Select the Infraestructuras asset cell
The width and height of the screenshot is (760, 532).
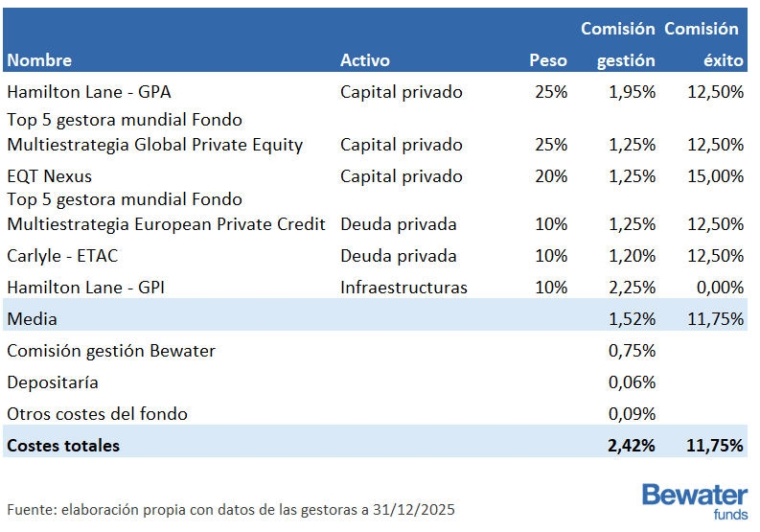(403, 288)
